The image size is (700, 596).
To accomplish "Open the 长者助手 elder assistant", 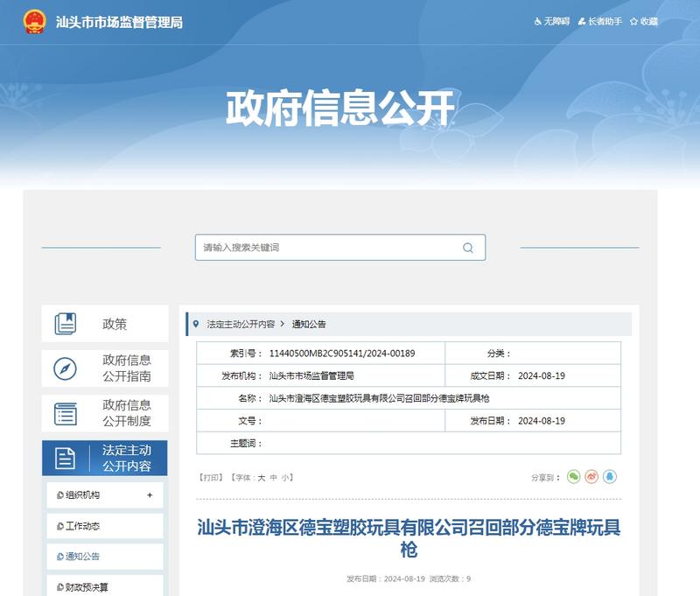I will 599,21.
